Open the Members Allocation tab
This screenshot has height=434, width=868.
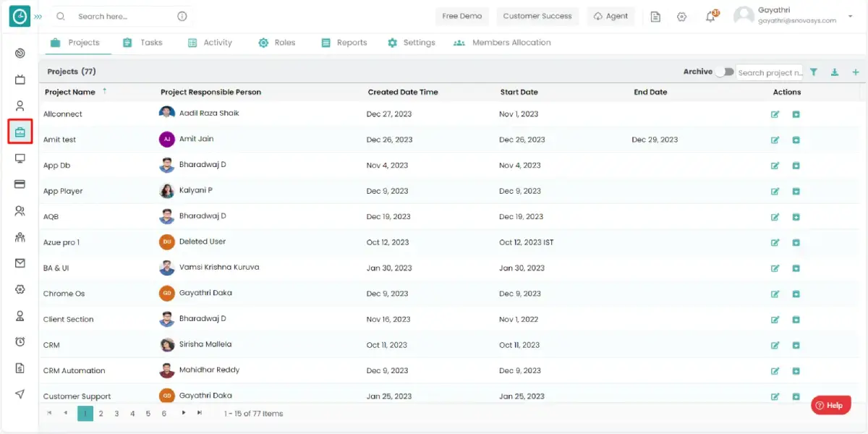[x=502, y=43]
